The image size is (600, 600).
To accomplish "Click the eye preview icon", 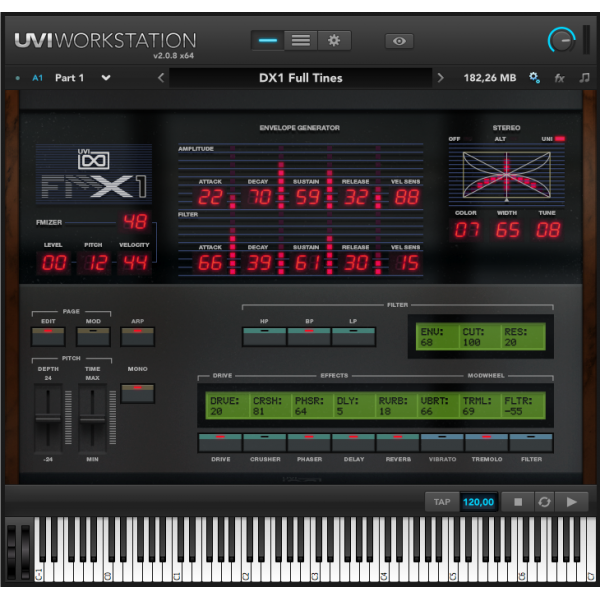I will (x=399, y=41).
